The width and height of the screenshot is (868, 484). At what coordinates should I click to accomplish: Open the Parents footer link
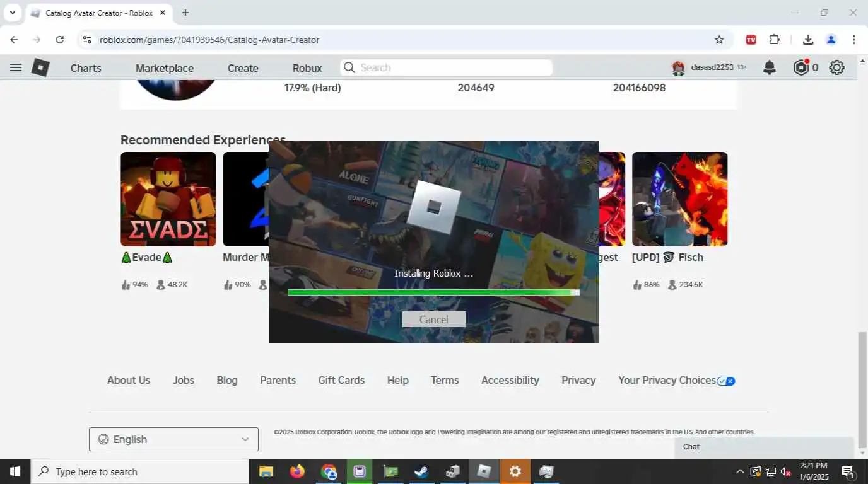click(278, 380)
